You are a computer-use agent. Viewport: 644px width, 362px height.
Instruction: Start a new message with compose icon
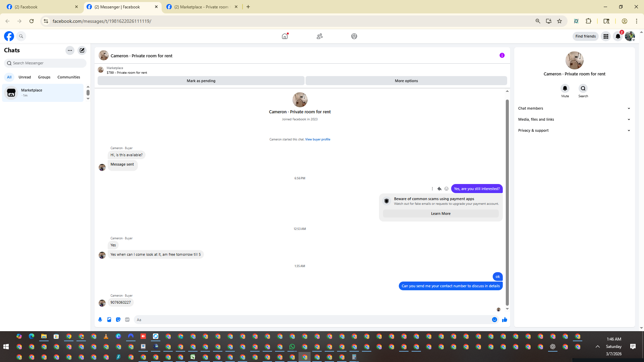[x=82, y=50]
